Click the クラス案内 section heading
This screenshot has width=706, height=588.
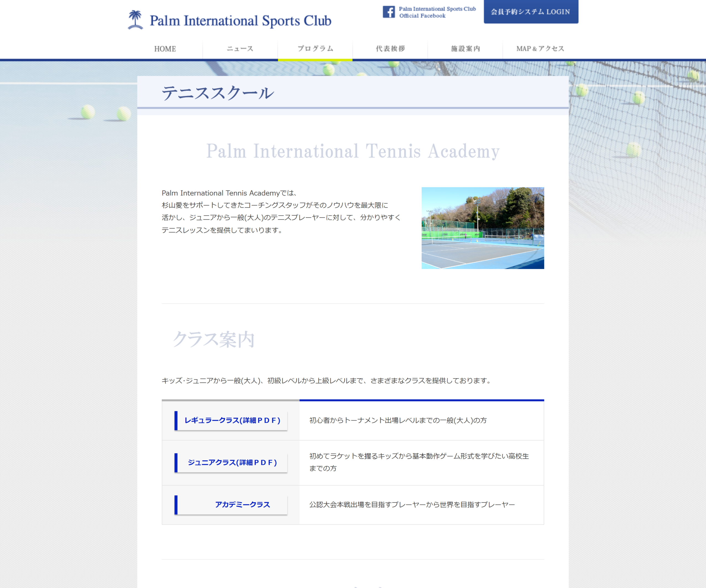tap(213, 339)
